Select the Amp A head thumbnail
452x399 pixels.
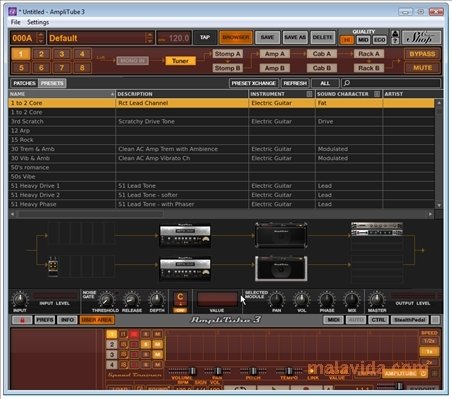click(x=185, y=235)
